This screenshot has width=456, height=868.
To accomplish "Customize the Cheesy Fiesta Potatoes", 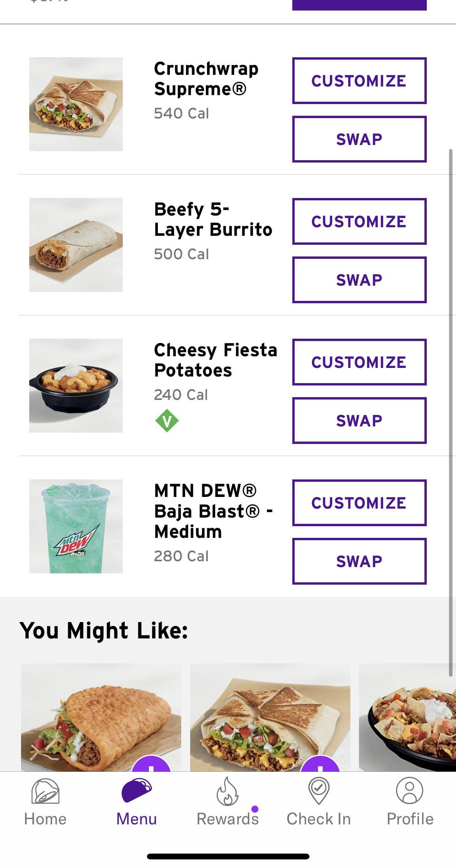I will pos(359,362).
